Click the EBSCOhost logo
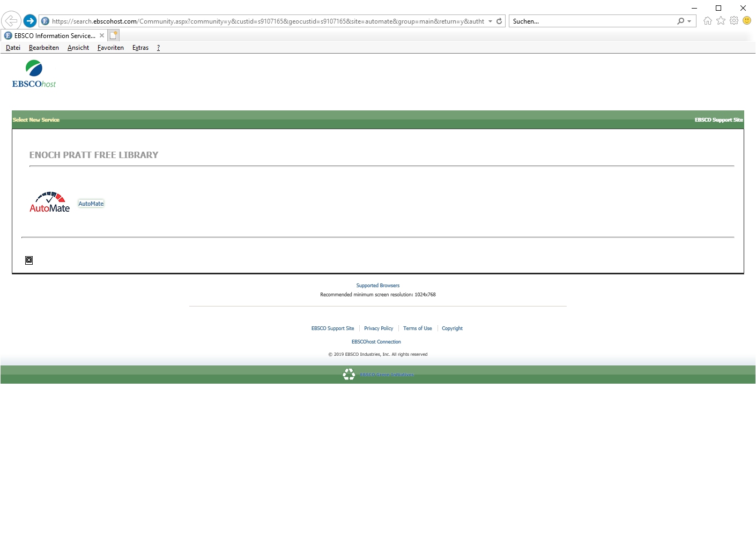The image size is (756, 553). tap(34, 74)
